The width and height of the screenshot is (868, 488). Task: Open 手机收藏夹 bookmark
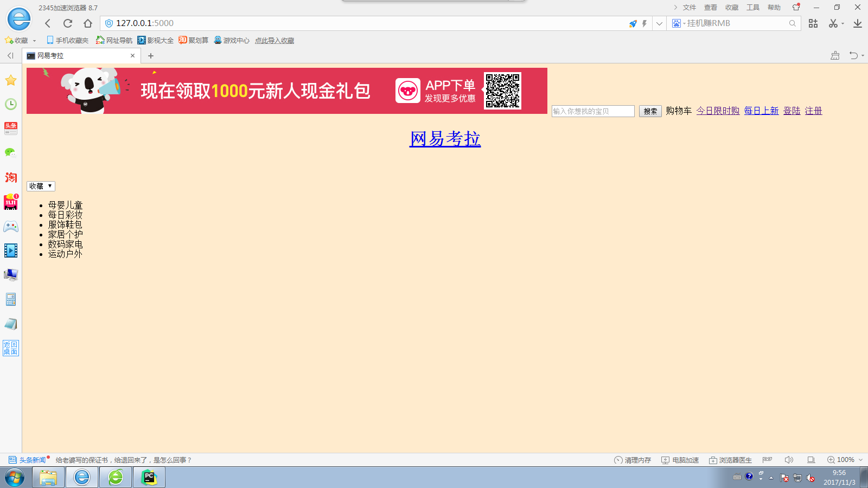68,40
